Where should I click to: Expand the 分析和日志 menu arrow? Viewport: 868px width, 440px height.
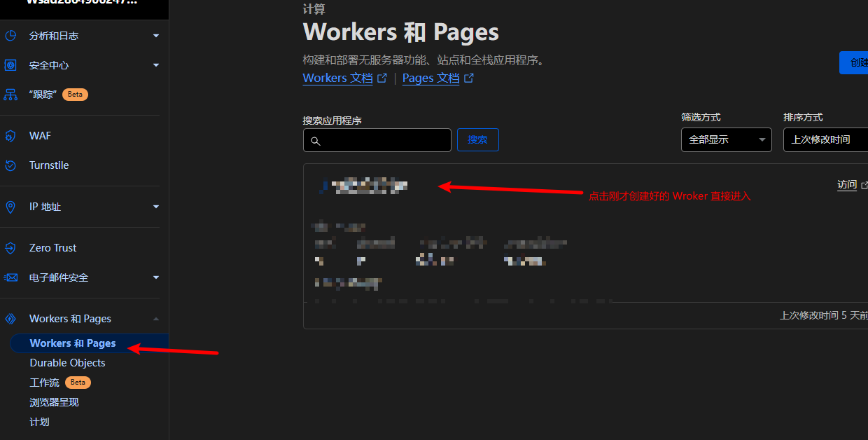156,36
